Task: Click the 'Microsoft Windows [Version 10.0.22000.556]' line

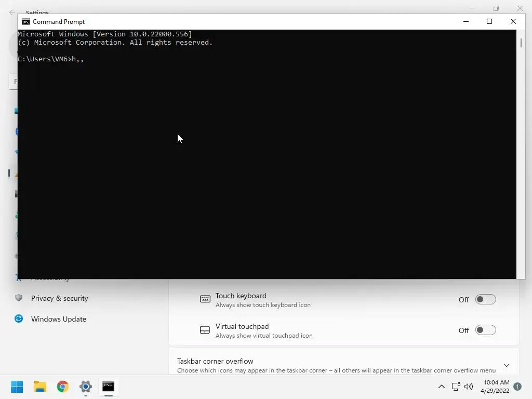Action: pyautogui.click(x=105, y=34)
